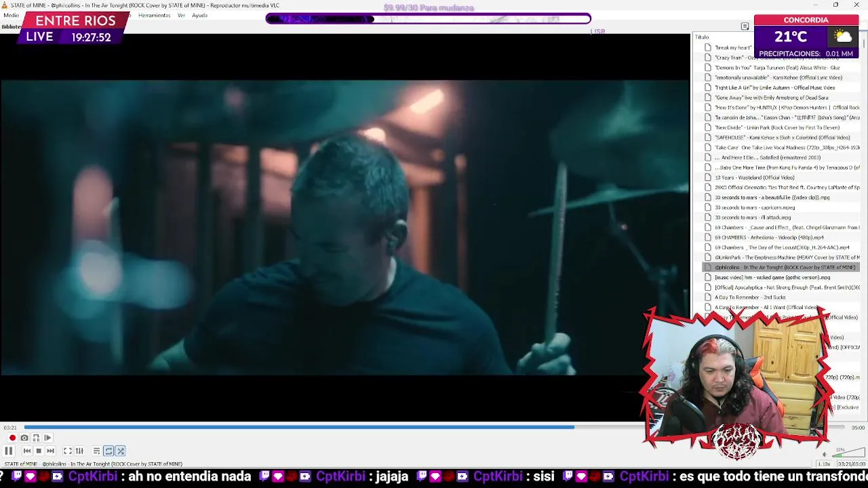Select 69 Chambers Cause and Effect entry

pos(781,227)
